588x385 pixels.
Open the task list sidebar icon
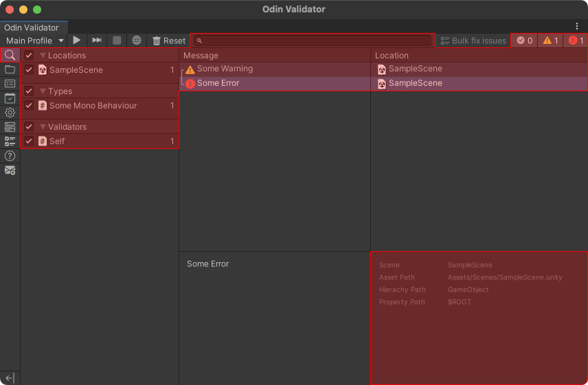tap(10, 141)
